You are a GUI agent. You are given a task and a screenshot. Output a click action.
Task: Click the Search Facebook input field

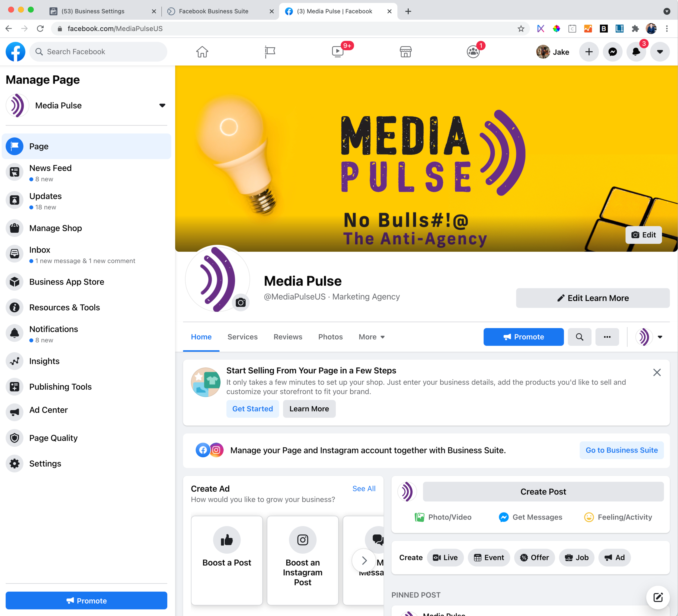[x=99, y=52]
